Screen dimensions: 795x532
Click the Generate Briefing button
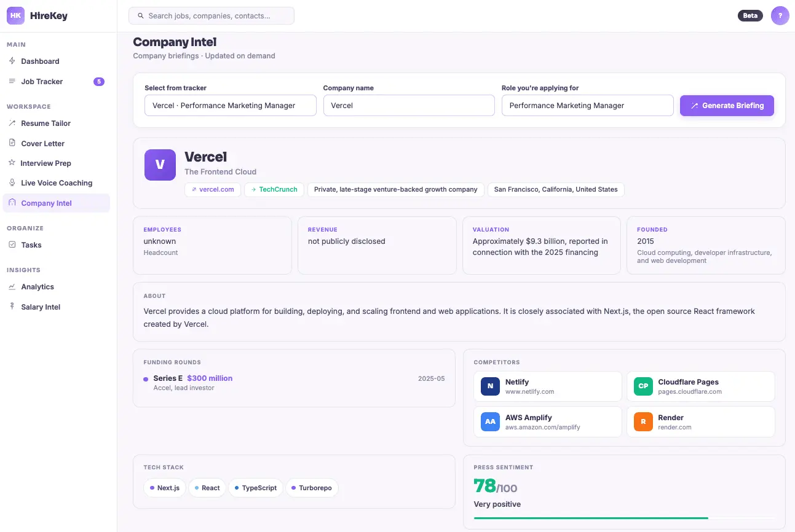[727, 105]
